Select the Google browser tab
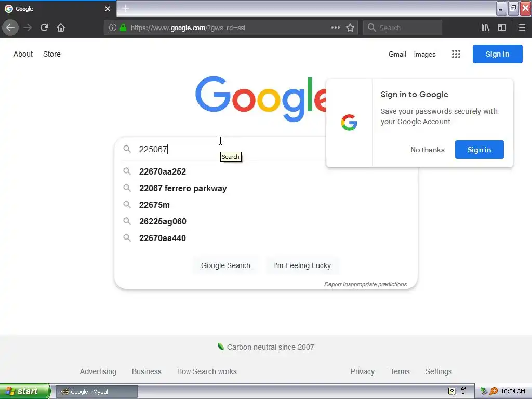 (58, 9)
